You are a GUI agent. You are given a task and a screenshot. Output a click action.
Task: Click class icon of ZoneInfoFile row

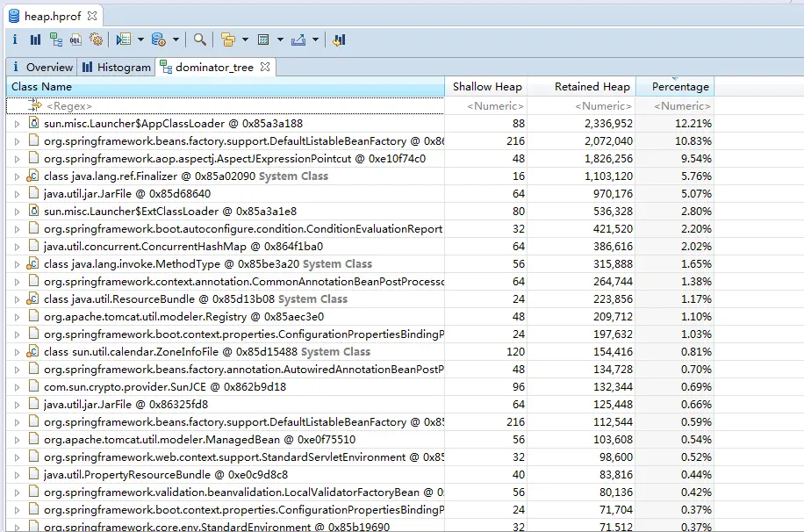coord(32,351)
